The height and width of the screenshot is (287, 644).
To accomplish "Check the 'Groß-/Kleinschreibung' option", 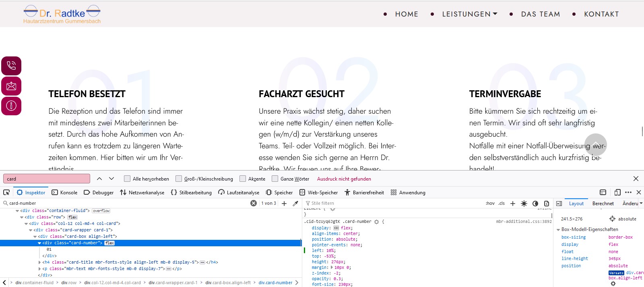I will tap(179, 179).
